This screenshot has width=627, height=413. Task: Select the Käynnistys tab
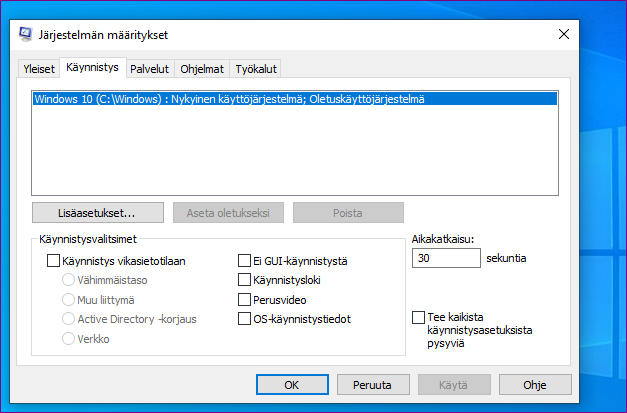(92, 67)
